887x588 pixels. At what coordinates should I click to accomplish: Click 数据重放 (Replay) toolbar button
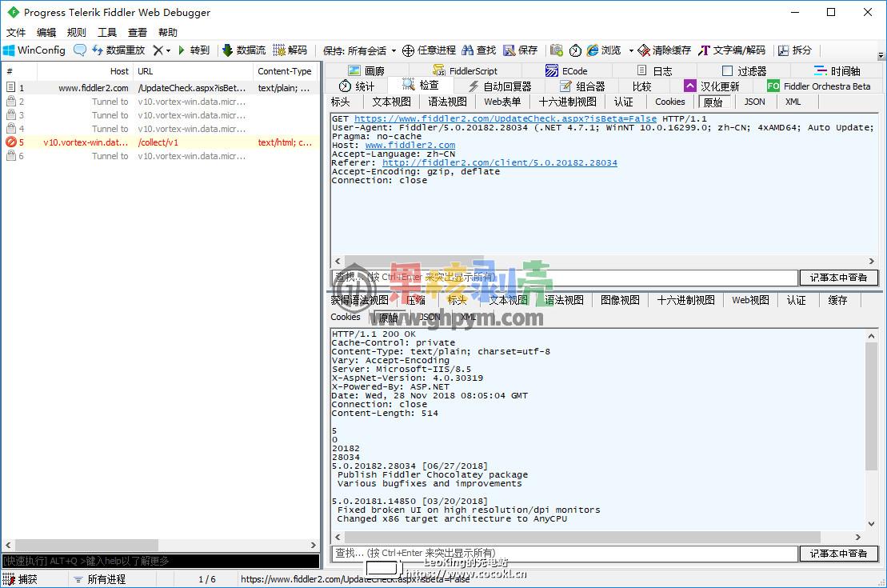tap(118, 50)
